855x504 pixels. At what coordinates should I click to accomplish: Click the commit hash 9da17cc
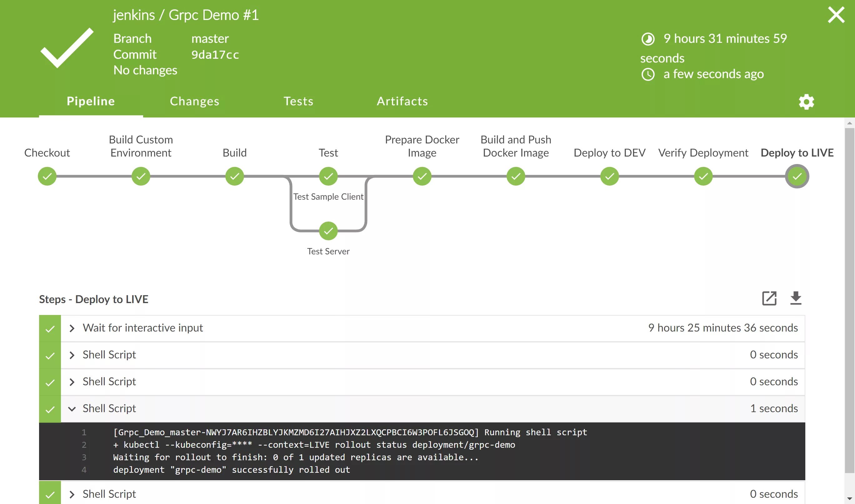coord(215,55)
